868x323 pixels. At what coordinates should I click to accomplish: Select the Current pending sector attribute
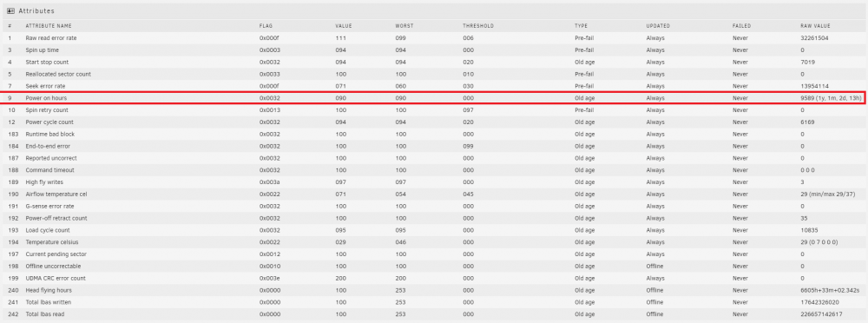tap(56, 254)
